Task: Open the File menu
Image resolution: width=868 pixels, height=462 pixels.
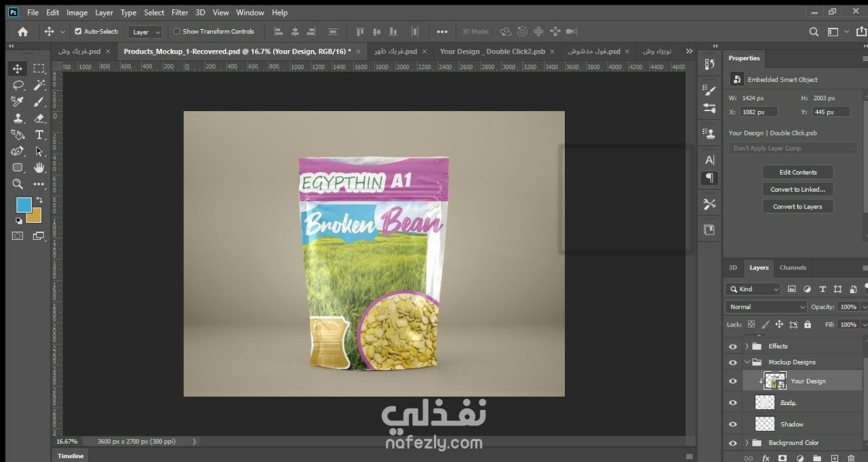Action: 33,12
